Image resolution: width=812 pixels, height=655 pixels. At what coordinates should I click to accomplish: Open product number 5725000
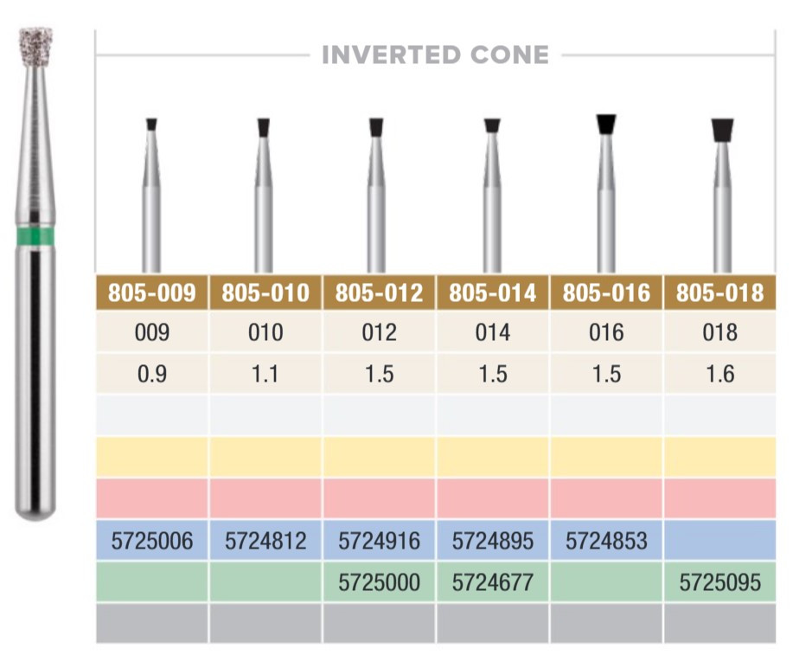tap(379, 582)
